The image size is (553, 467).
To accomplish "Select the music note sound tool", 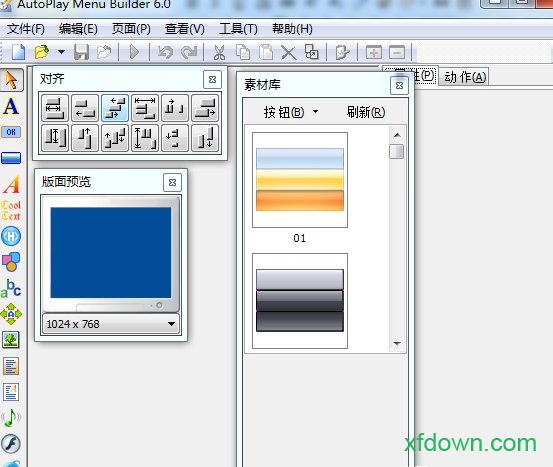I will (x=11, y=418).
